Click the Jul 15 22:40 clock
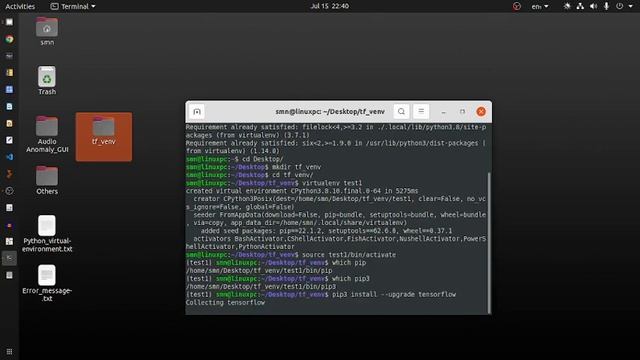The height and width of the screenshot is (360, 640). click(x=329, y=6)
